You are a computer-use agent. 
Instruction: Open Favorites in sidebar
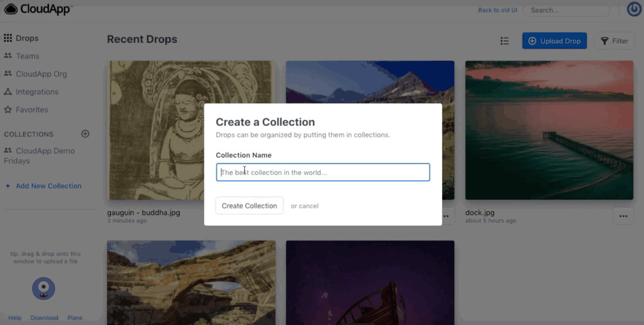point(26,110)
